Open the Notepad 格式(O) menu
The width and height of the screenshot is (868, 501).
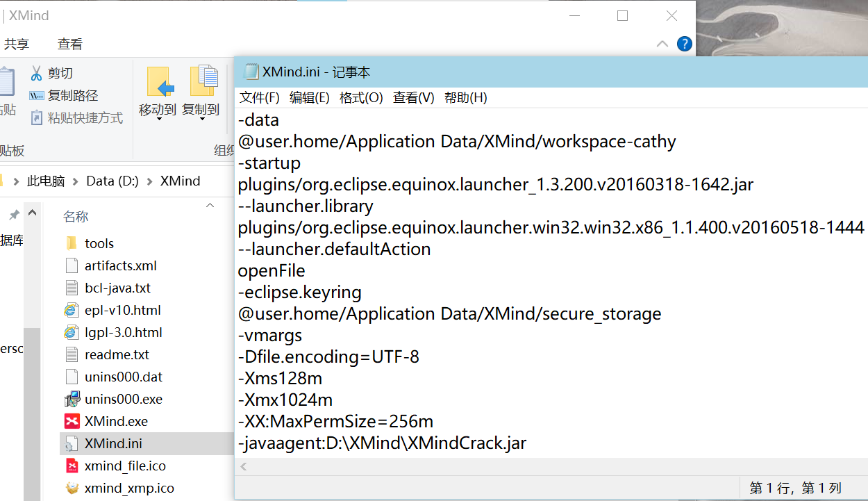click(x=361, y=98)
